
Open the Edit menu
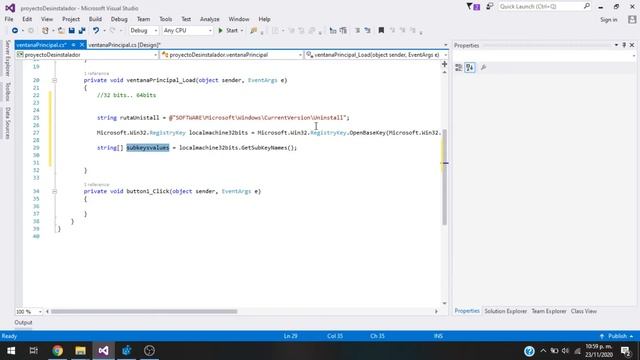coord(27,19)
